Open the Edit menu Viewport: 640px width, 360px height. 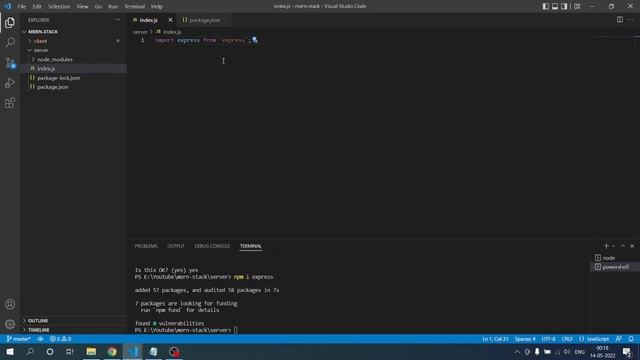click(x=37, y=7)
